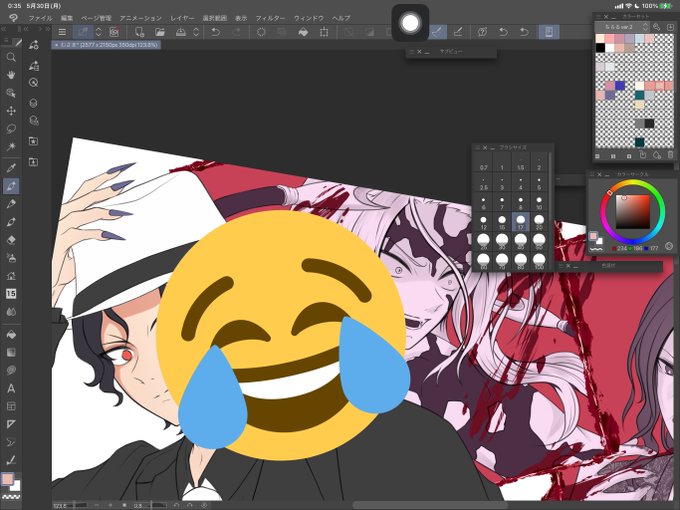
Task: Click the trash icon in color set panel
Action: pos(671,155)
